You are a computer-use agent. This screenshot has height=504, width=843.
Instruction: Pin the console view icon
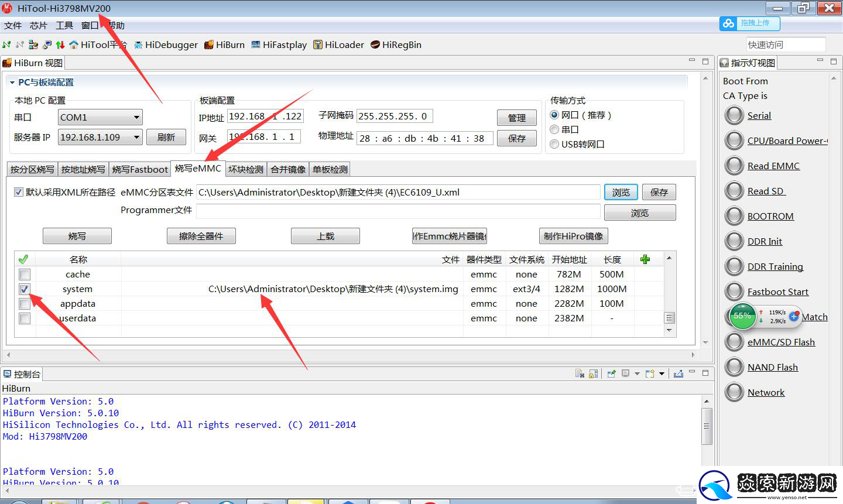611,373
